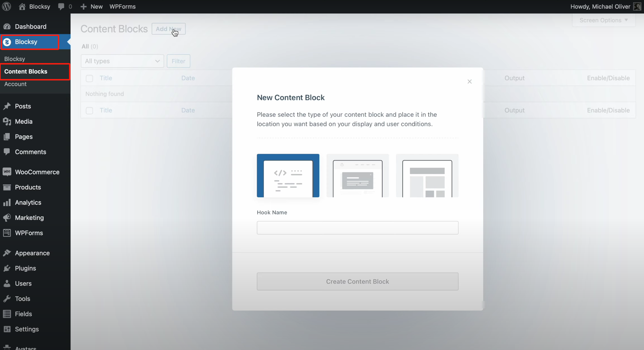Open the All types dropdown

pos(122,61)
